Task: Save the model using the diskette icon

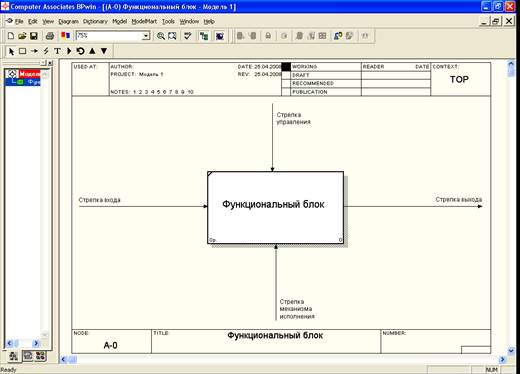Action: pyautogui.click(x=34, y=36)
